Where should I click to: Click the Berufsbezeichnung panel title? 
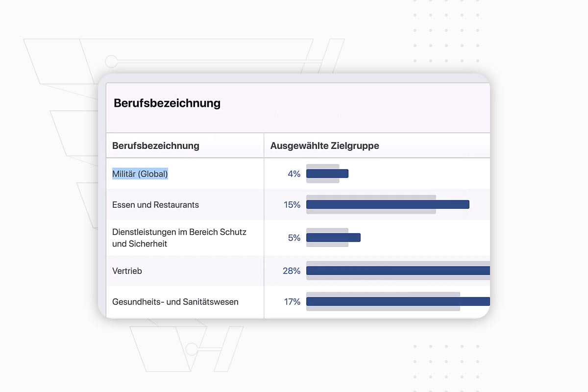tap(167, 103)
